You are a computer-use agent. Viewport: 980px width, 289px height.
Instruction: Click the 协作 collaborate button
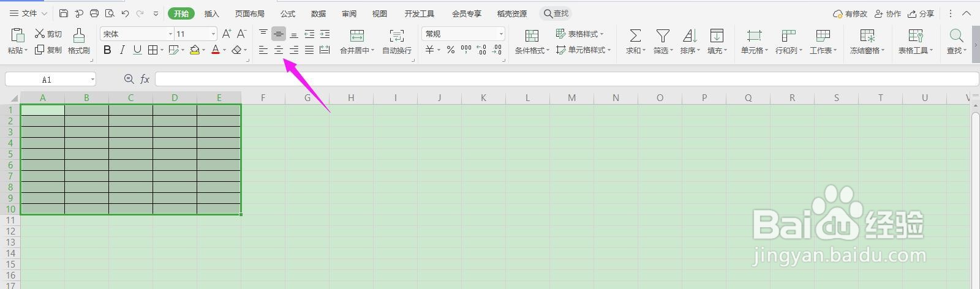coord(888,13)
